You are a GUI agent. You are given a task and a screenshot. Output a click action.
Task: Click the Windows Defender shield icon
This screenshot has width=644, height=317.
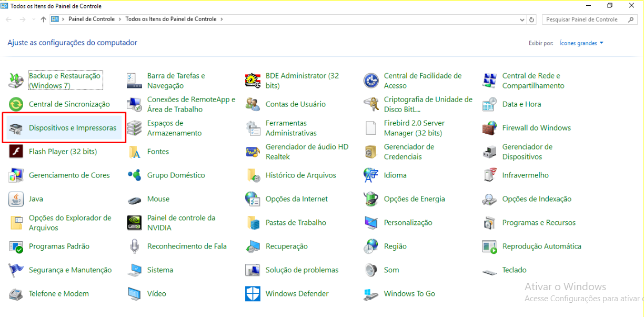[x=253, y=294]
